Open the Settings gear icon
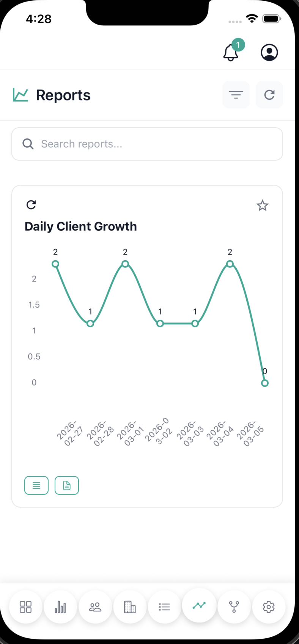Viewport: 299px width, 644px height. pyautogui.click(x=269, y=606)
